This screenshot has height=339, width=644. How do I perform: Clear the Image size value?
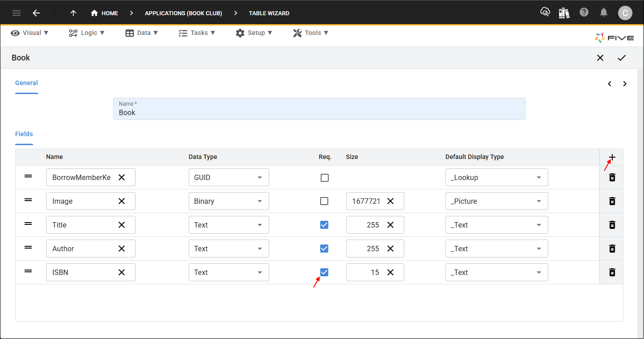point(390,201)
